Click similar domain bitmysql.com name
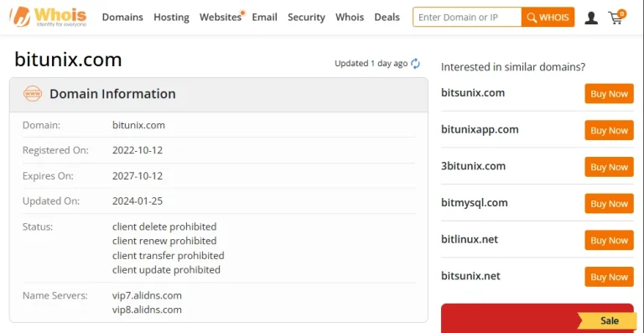The width and height of the screenshot is (644, 333). point(475,203)
